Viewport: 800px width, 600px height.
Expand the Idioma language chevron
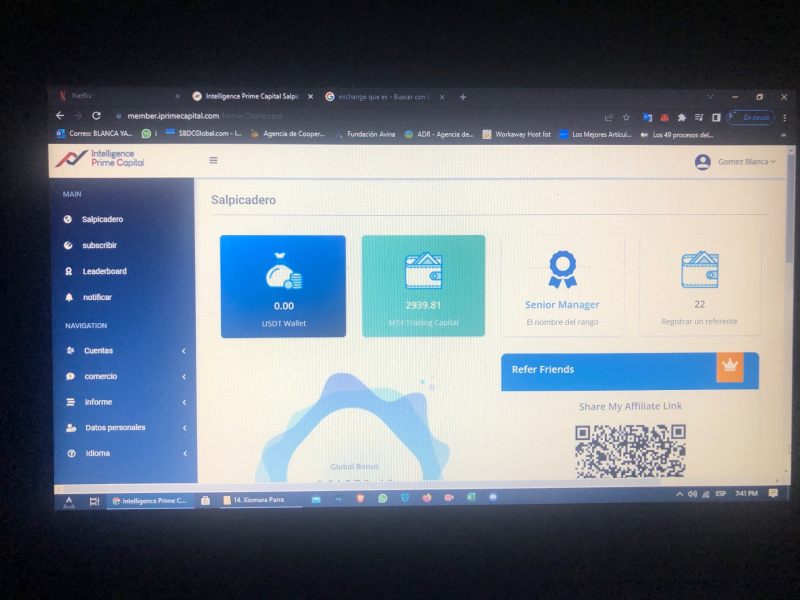pos(185,454)
